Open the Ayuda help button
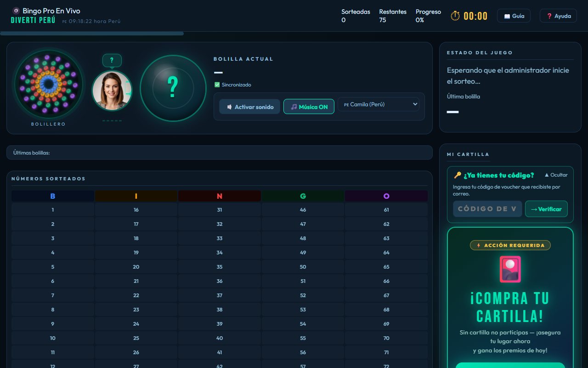Image resolution: width=588 pixels, height=368 pixels. 559,16
